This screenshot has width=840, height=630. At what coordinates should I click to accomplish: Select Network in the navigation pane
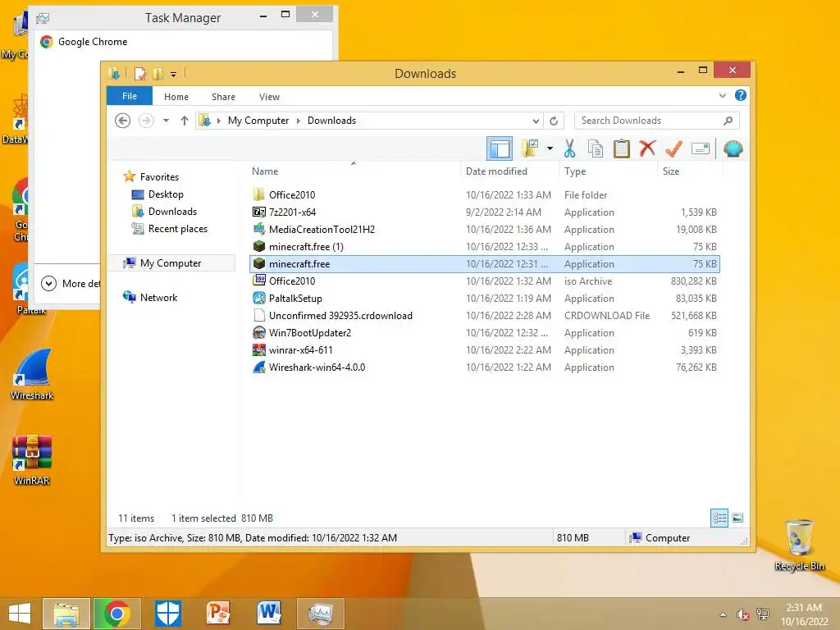158,297
